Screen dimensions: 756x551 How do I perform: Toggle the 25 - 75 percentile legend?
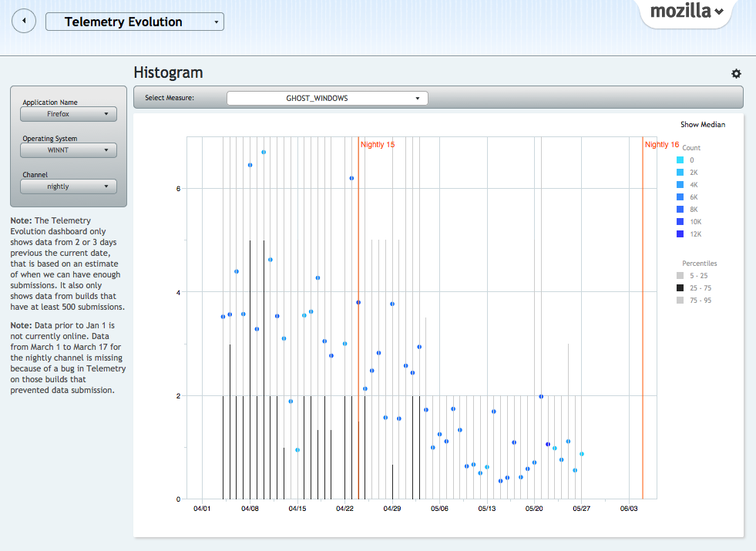click(680, 288)
